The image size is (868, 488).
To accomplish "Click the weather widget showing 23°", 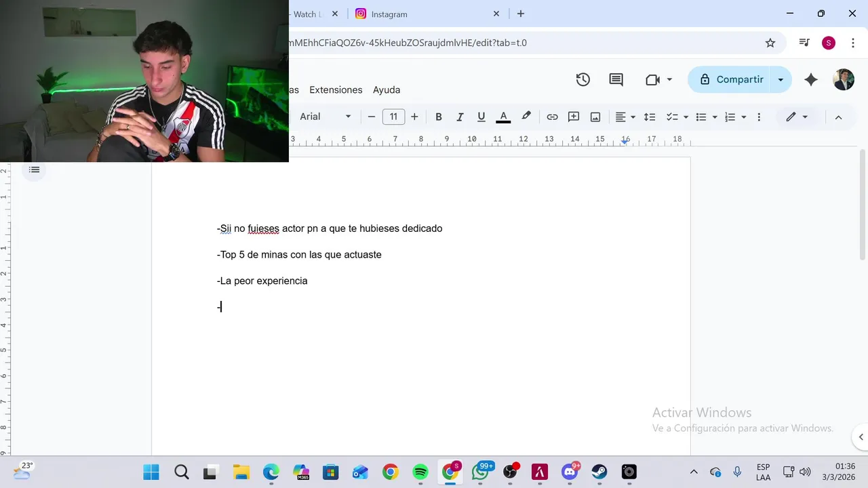I will tap(22, 470).
